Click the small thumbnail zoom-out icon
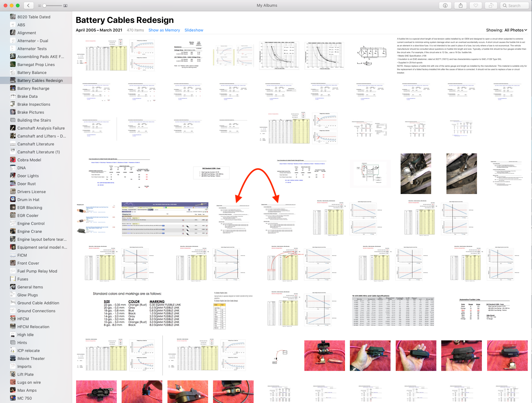The width and height of the screenshot is (532, 403). tap(39, 6)
